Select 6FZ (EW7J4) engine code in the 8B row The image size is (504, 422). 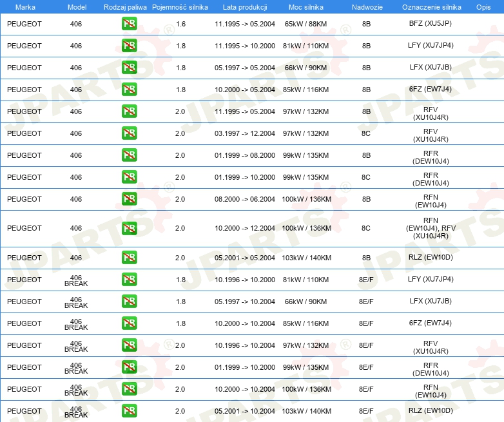(431, 89)
